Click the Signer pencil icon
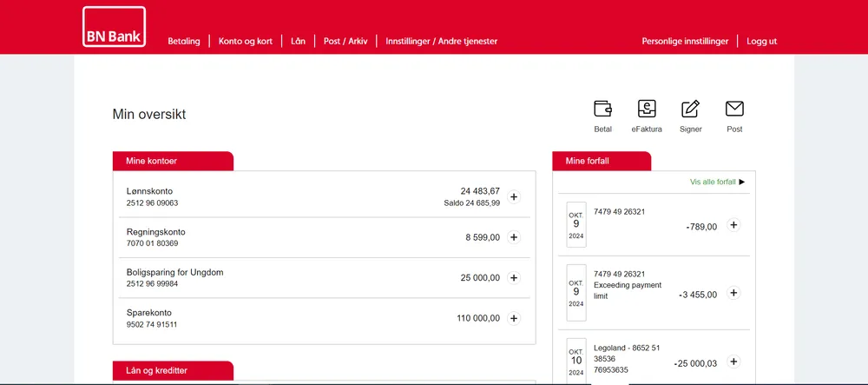868x385 pixels. point(690,109)
